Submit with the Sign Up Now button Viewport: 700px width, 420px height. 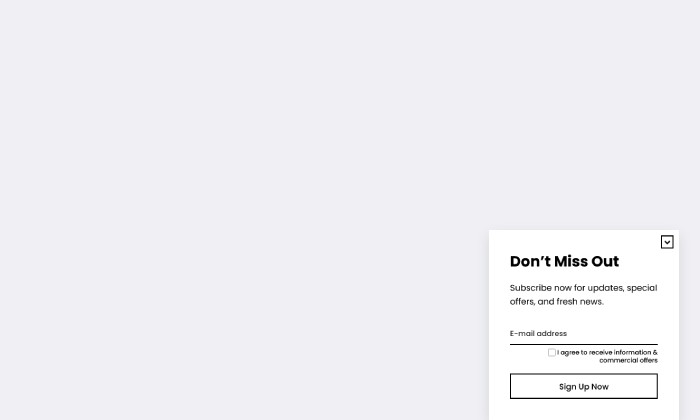click(583, 386)
